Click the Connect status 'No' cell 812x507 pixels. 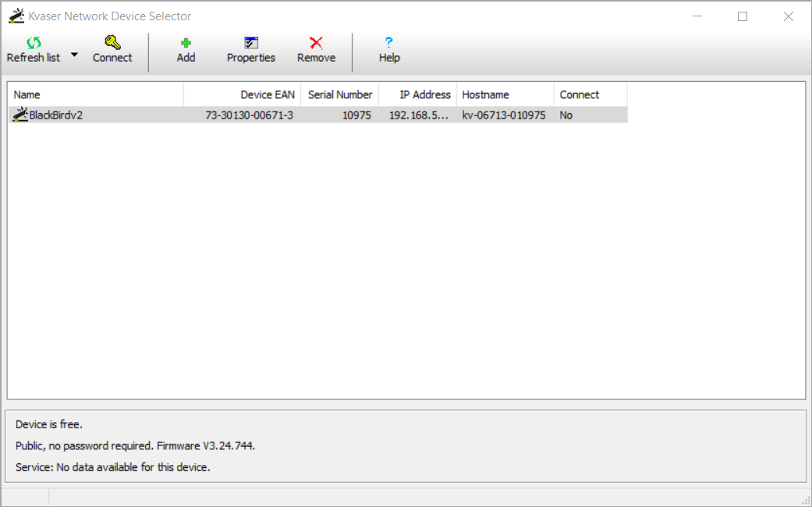coord(566,115)
